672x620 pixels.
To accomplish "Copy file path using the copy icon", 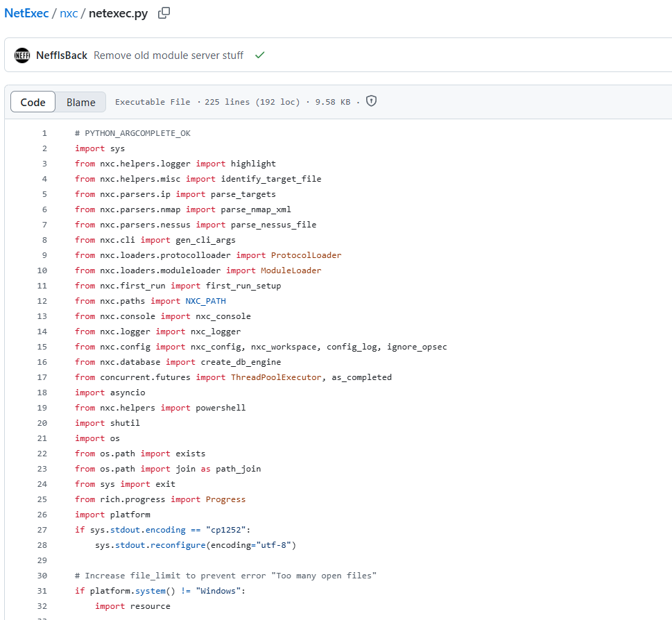I will [164, 13].
